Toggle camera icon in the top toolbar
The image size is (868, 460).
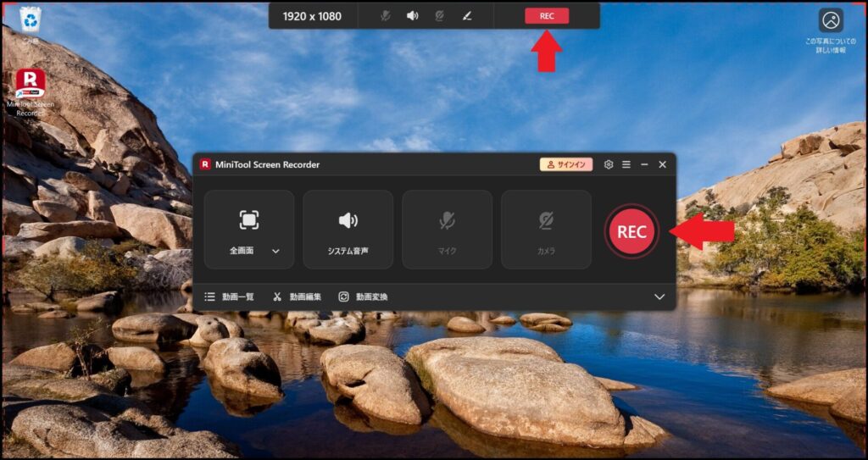[x=439, y=16]
